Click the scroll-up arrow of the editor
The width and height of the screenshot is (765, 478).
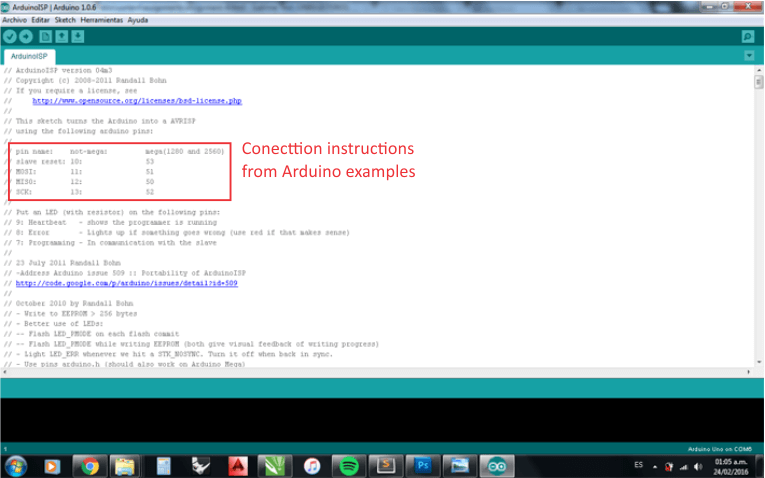coord(758,70)
